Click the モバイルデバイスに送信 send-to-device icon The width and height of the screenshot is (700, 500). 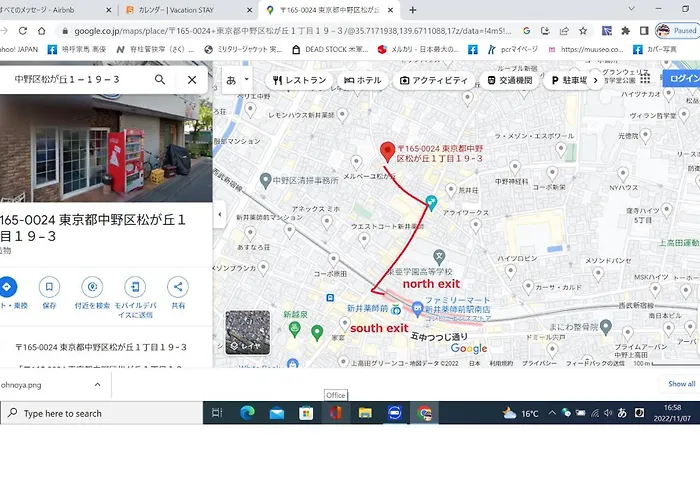coord(135,287)
